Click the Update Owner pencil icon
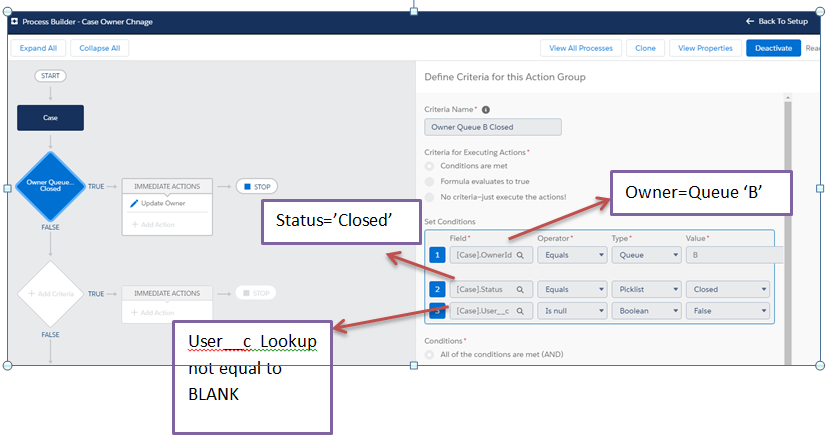 pyautogui.click(x=134, y=203)
